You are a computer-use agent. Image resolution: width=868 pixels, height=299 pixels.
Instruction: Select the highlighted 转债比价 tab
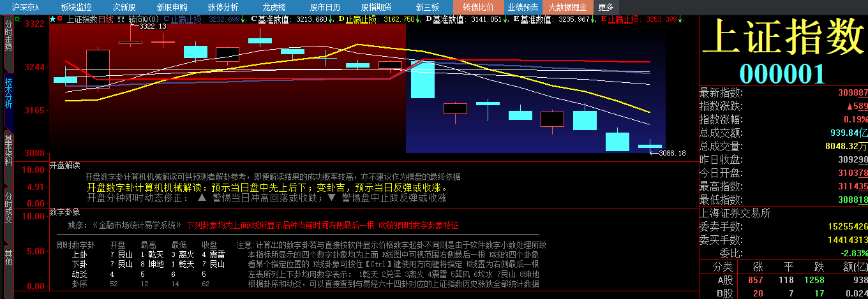click(x=478, y=7)
